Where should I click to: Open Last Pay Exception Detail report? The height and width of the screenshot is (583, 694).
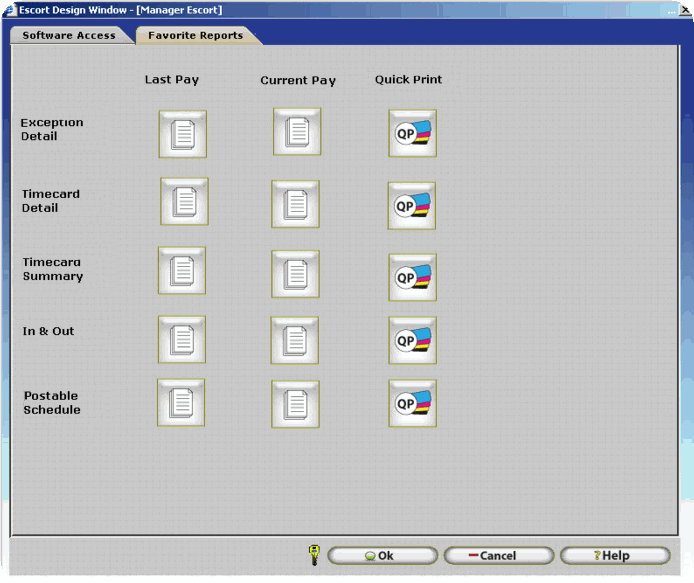coord(182,134)
